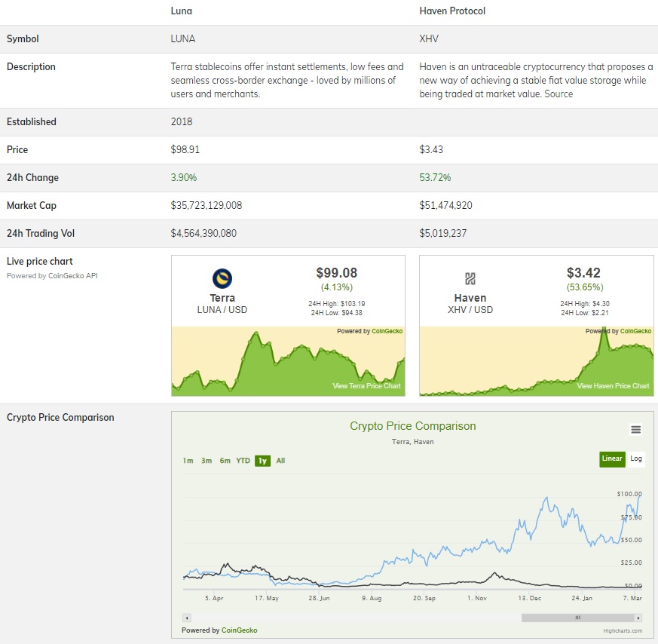Click the Terra, Haven chart subtitle
Image resolution: width=658 pixels, height=644 pixels.
pos(413,442)
